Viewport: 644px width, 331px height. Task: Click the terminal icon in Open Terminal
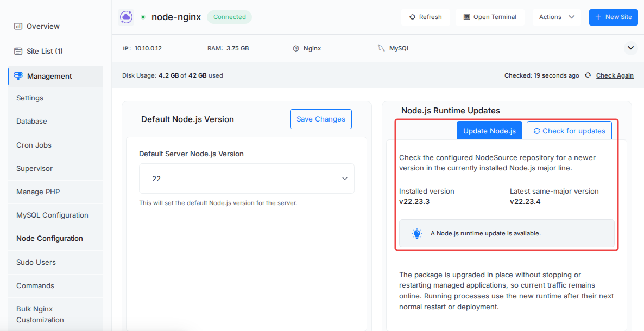pos(466,17)
